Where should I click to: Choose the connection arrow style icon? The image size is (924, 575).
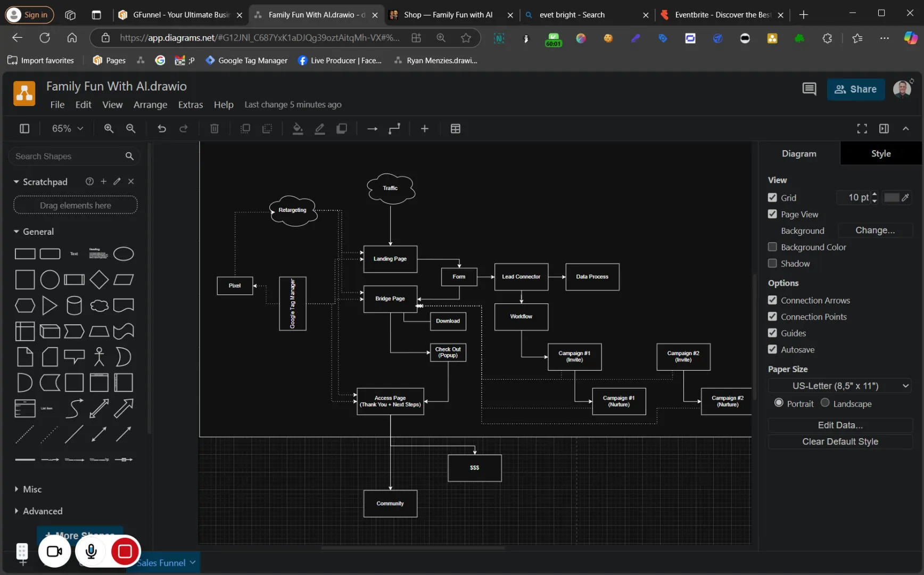[x=373, y=128]
